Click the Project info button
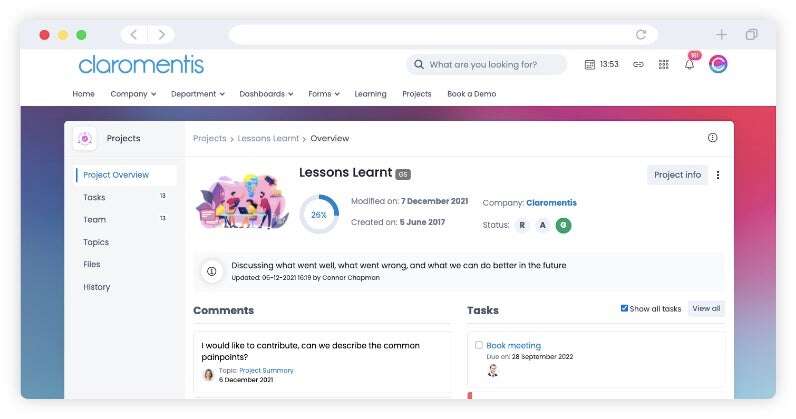Screen dimensions: 796x419 [x=677, y=175]
